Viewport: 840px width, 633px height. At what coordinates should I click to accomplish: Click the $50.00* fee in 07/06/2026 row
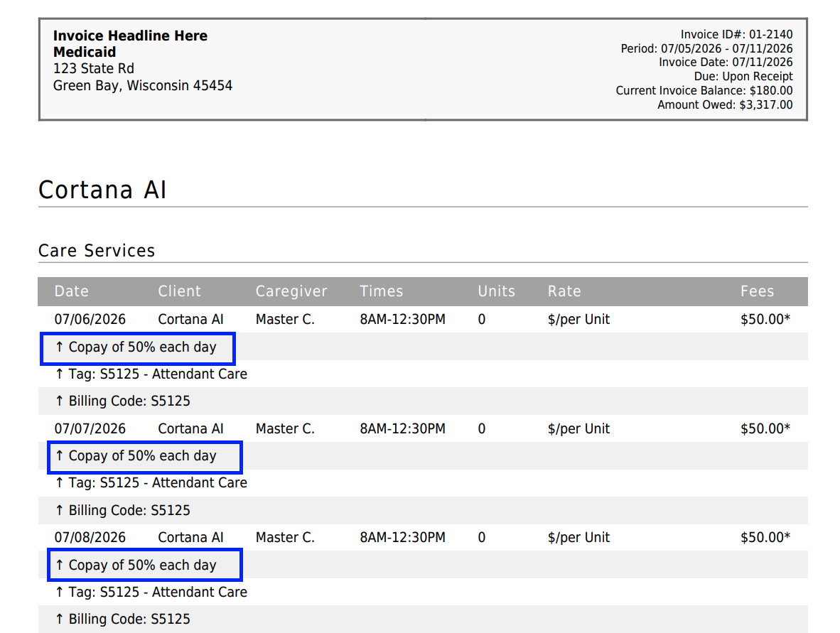click(765, 319)
